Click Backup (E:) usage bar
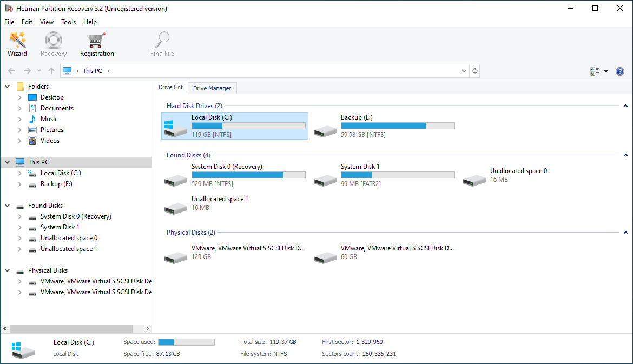Screen dimensions: 633x364 [398, 126]
